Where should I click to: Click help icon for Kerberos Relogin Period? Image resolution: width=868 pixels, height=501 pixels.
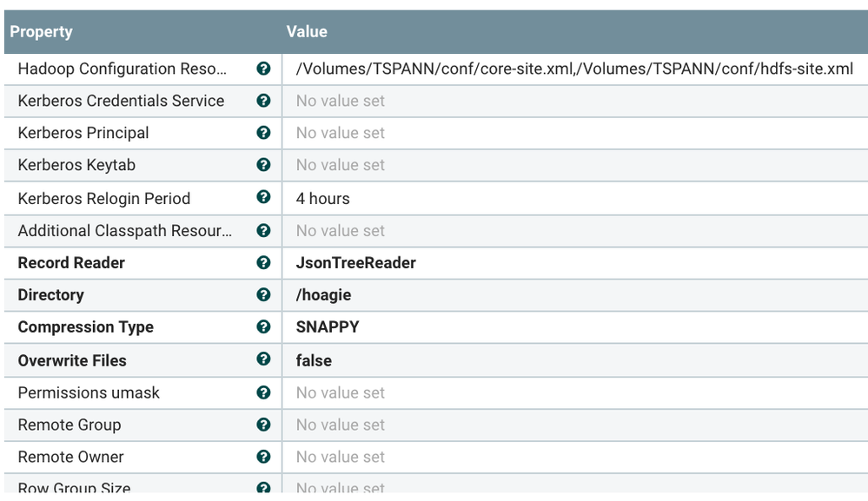coord(264,198)
